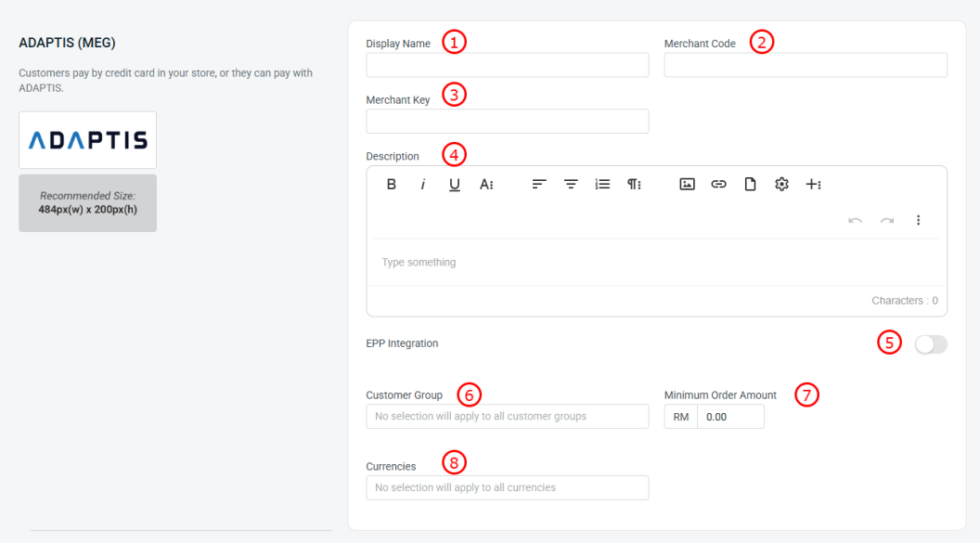Screen dimensions: 980x543
Task: Insert an ordered list in Description
Action: point(602,185)
